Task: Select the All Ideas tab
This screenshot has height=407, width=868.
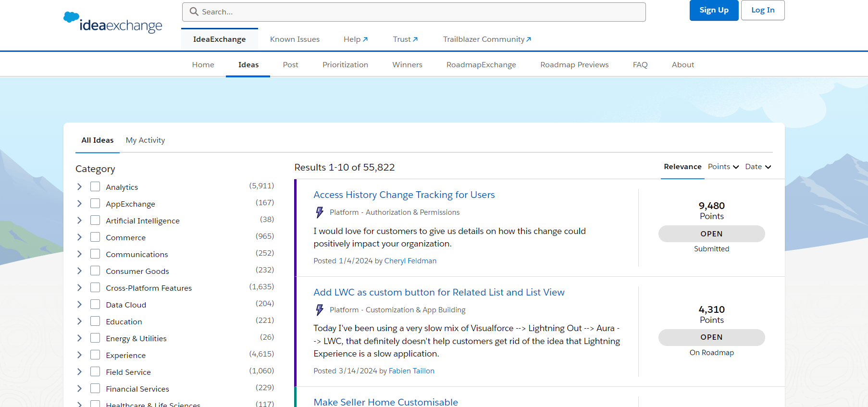Action: [98, 140]
